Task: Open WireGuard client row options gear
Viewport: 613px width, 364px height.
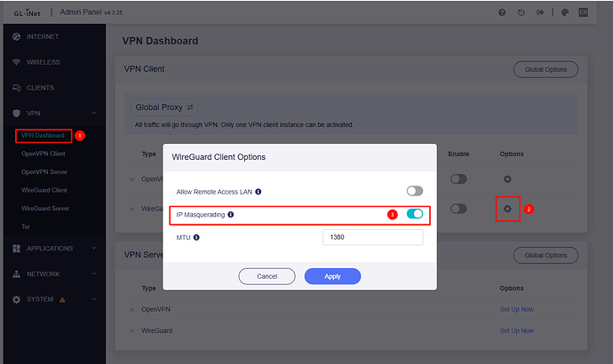Action: [x=507, y=209]
